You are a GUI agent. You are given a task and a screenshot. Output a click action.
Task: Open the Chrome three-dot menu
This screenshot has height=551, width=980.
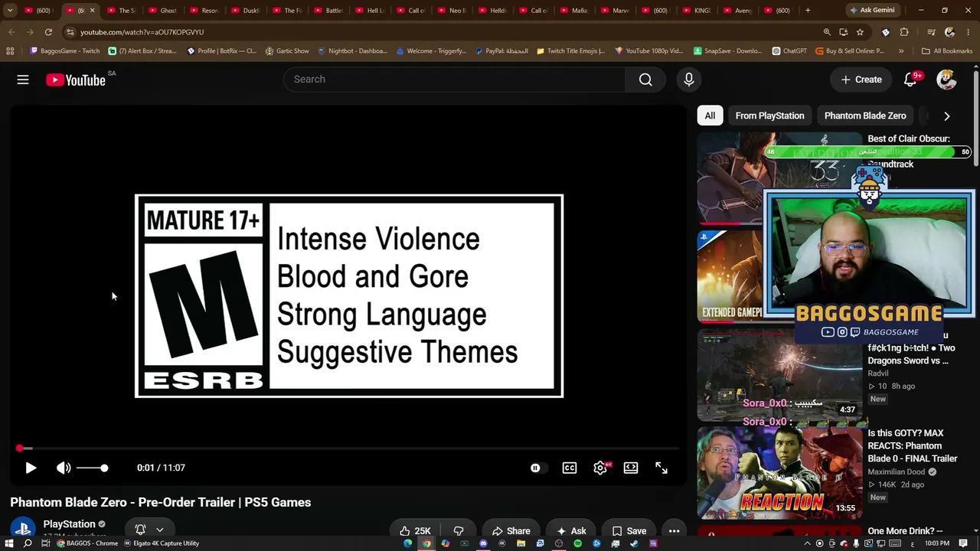[x=969, y=32]
